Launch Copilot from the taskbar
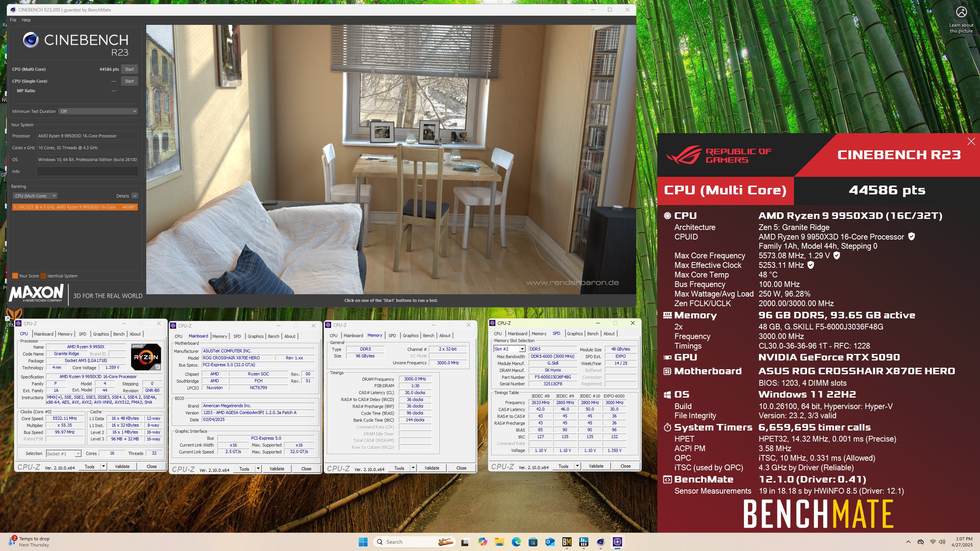 pos(482,542)
